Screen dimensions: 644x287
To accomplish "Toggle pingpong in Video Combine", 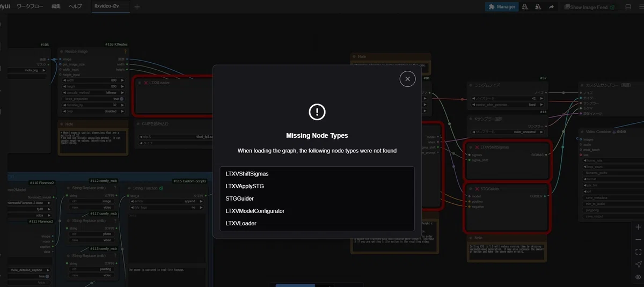I will (612, 210).
